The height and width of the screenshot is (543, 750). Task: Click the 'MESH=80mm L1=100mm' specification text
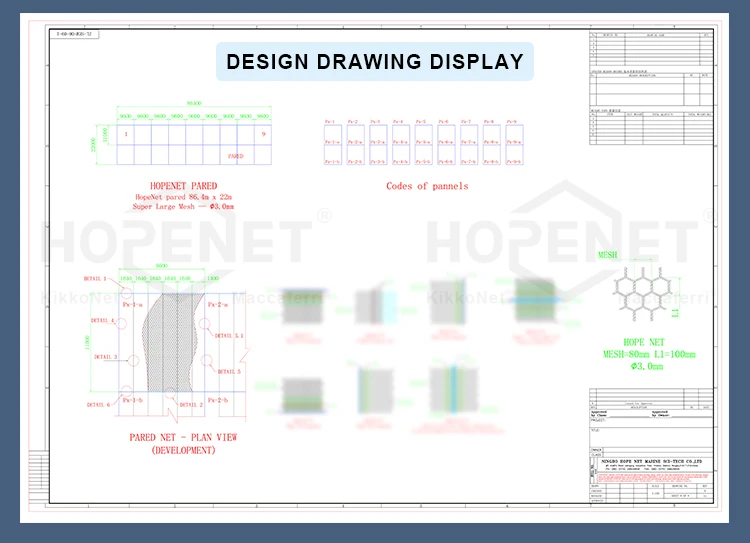[650, 354]
